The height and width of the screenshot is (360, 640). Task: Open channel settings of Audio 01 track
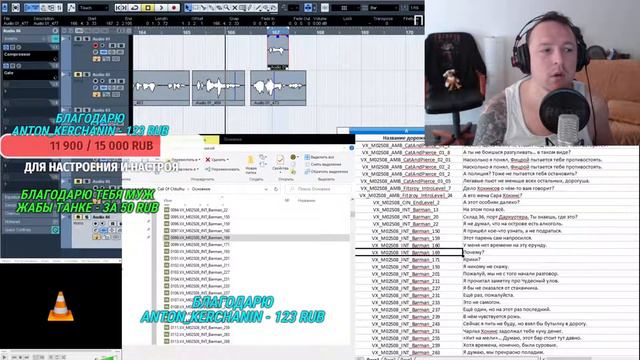click(96, 52)
